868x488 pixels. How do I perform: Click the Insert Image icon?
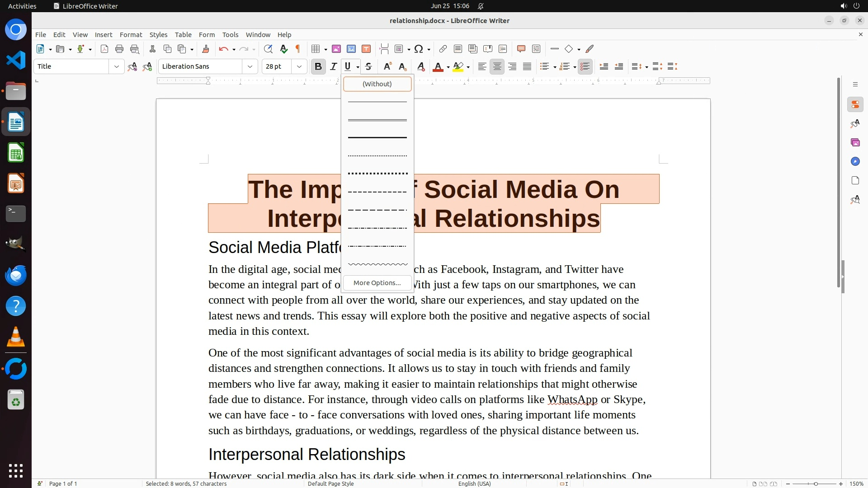pyautogui.click(x=336, y=49)
